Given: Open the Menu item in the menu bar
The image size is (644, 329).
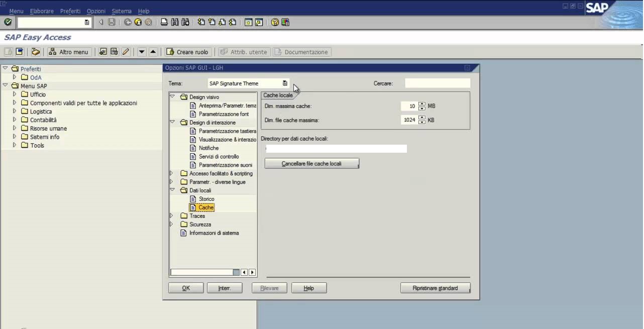Looking at the screenshot, I should [16, 11].
